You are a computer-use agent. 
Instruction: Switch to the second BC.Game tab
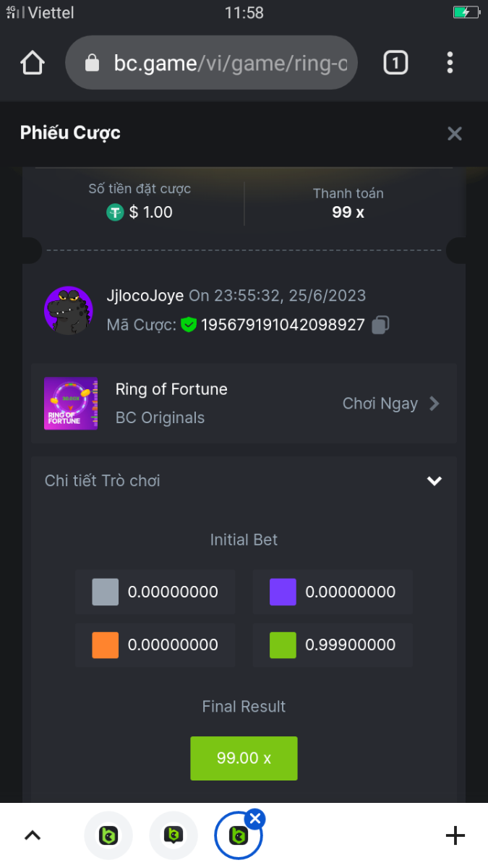coord(174,836)
